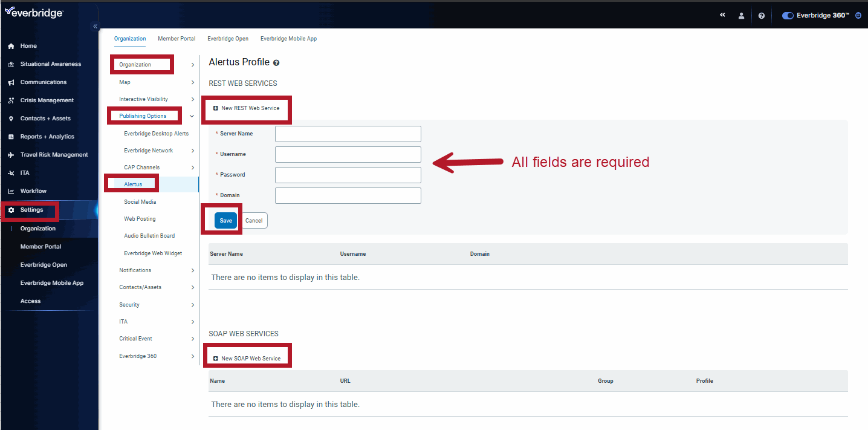Viewport: 868px width, 430px height.
Task: Click the top bar double-chevron icon
Action: pos(722,15)
